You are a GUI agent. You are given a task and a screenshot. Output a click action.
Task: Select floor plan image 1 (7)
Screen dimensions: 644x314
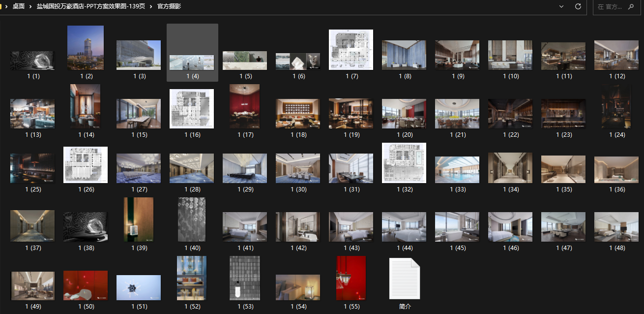point(351,50)
